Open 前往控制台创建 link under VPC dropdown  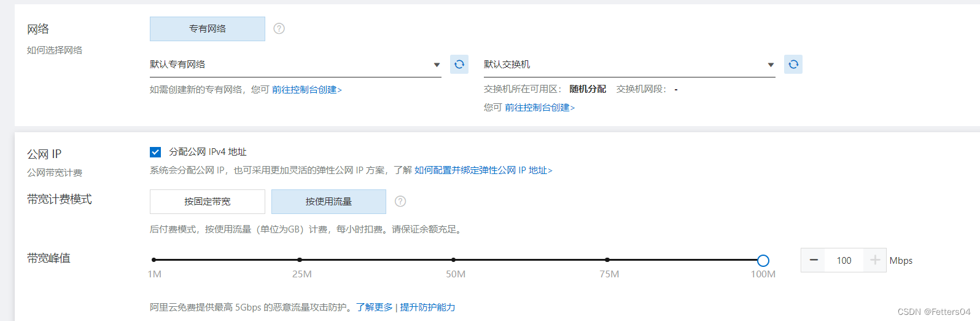(x=307, y=90)
